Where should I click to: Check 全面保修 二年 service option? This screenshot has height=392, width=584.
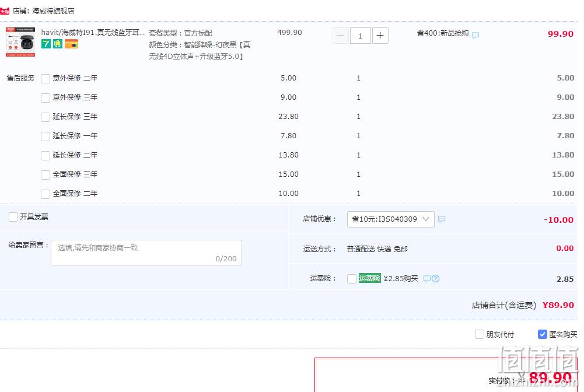[46, 194]
